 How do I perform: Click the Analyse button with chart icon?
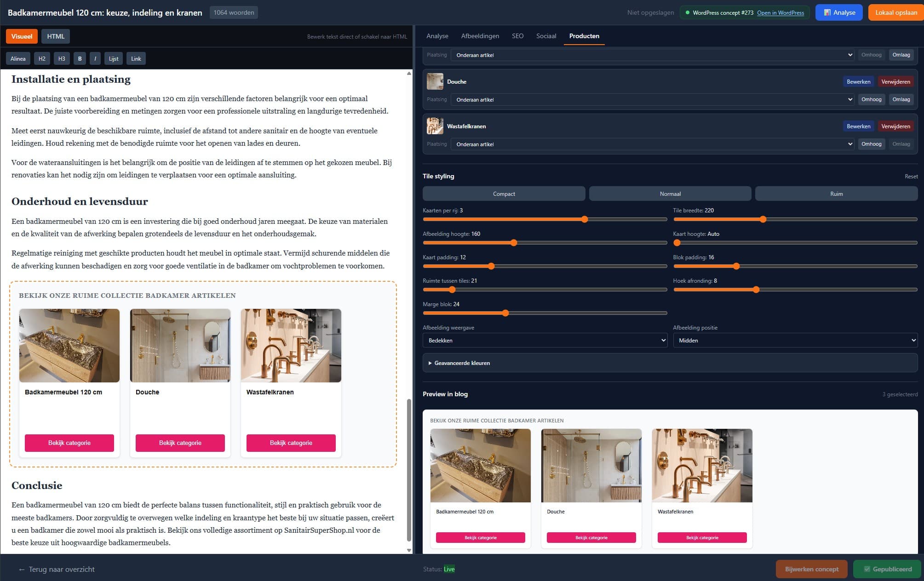(x=839, y=12)
